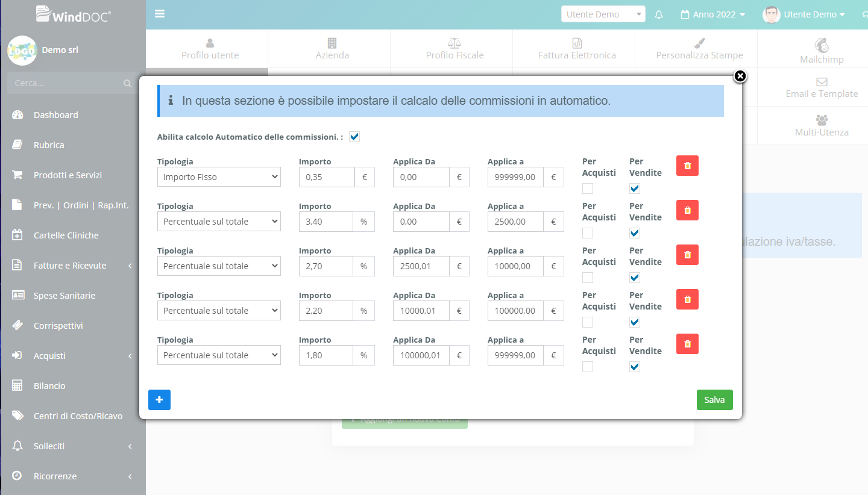
Task: Uncheck Per Vendite on the 3,40 percent row
Action: 635,233
